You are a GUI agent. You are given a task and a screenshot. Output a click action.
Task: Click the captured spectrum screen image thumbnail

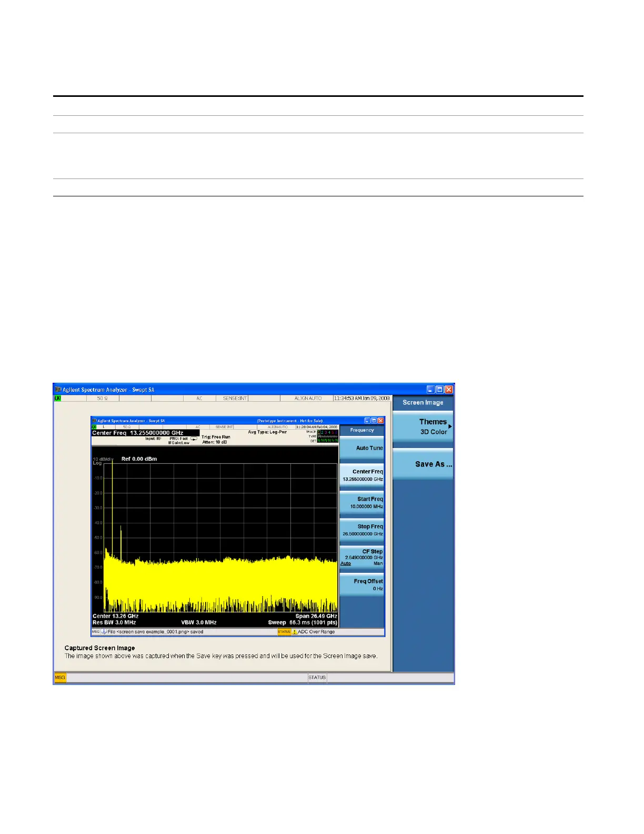238,527
